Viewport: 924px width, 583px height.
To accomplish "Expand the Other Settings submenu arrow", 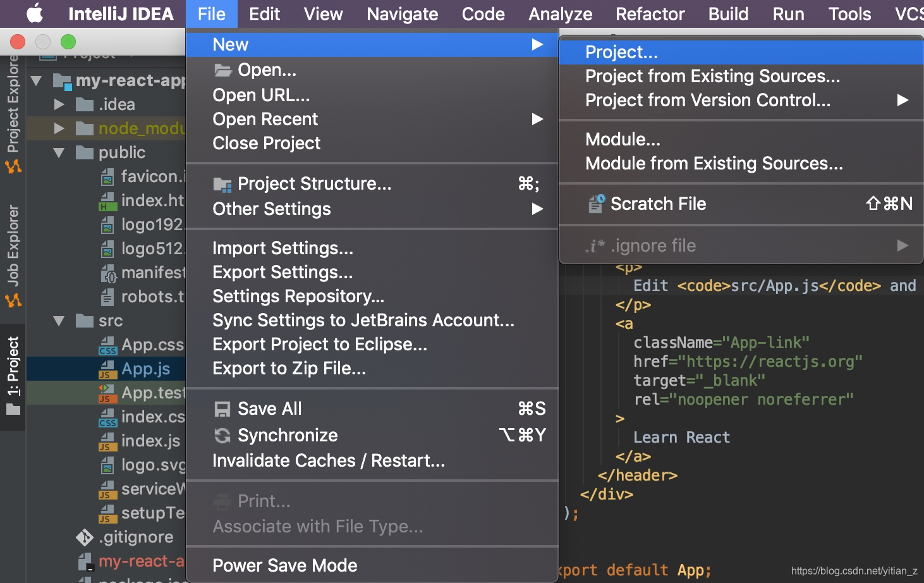I will point(537,209).
